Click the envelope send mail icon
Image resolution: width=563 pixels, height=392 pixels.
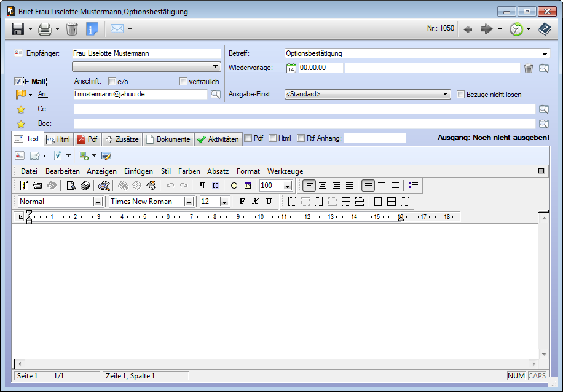(x=117, y=28)
